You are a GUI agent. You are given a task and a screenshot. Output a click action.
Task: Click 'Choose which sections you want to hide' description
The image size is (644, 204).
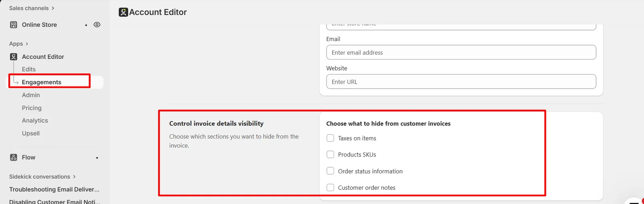[234, 141]
